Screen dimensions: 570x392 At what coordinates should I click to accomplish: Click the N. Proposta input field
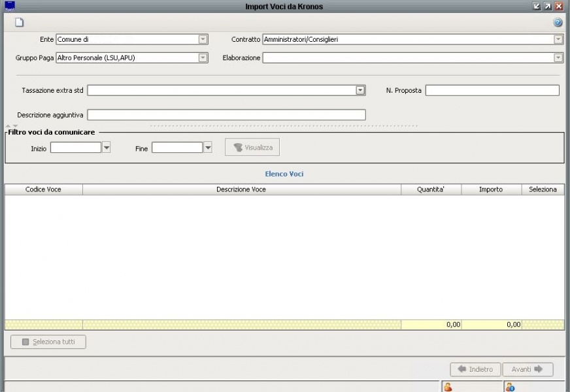[492, 90]
